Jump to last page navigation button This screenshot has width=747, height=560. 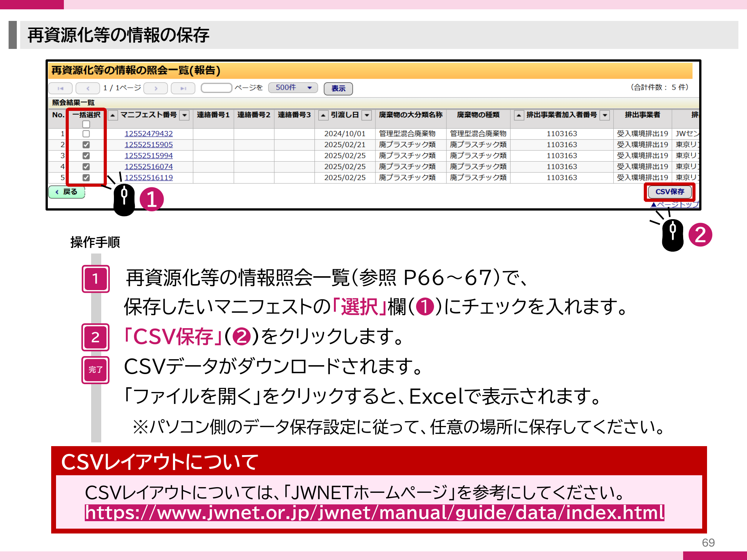click(183, 88)
